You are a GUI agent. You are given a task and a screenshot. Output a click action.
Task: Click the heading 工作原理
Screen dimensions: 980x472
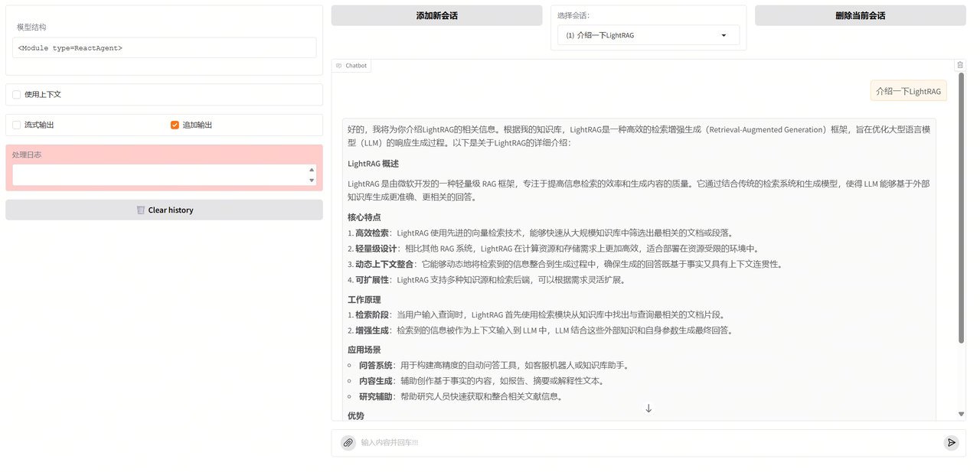(x=364, y=299)
